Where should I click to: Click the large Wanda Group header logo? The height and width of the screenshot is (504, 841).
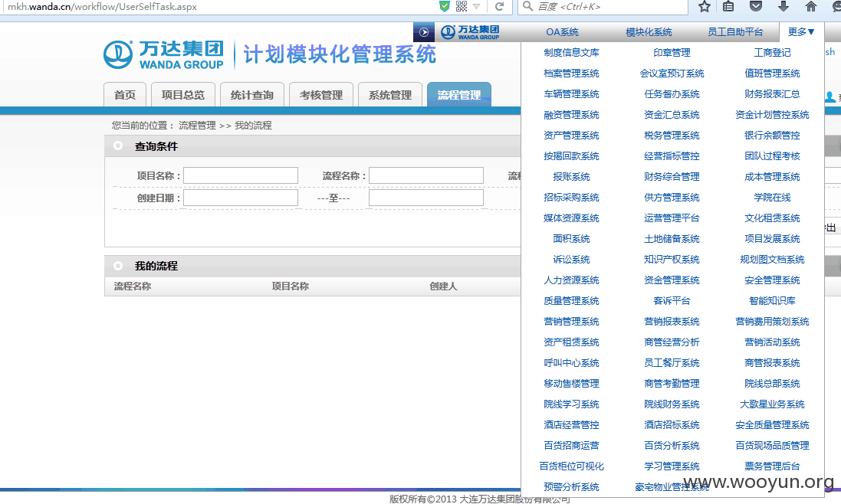pos(163,54)
